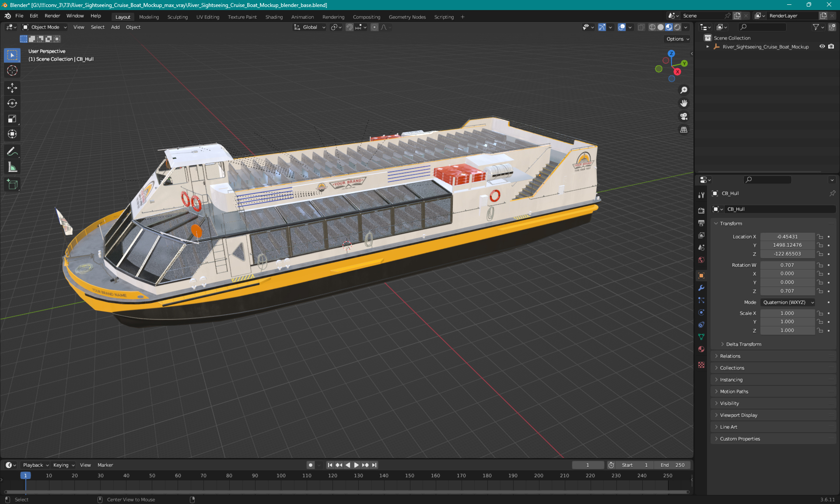The image size is (840, 504).
Task: Open the Texture properties tab
Action: (x=701, y=365)
